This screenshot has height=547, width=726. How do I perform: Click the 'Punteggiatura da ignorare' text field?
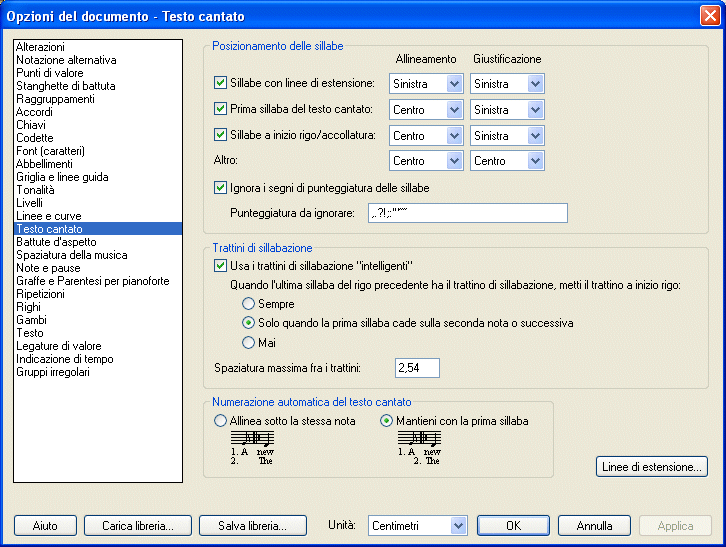point(466,213)
